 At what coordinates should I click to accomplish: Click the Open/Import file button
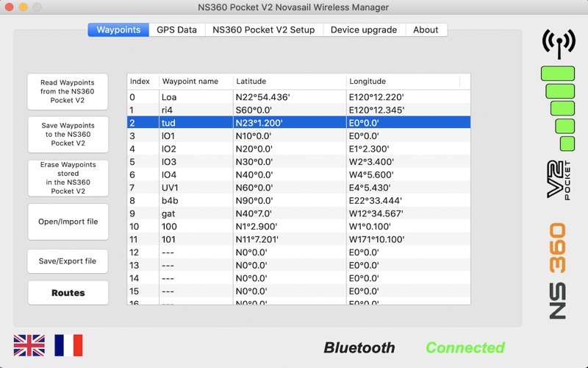68,222
